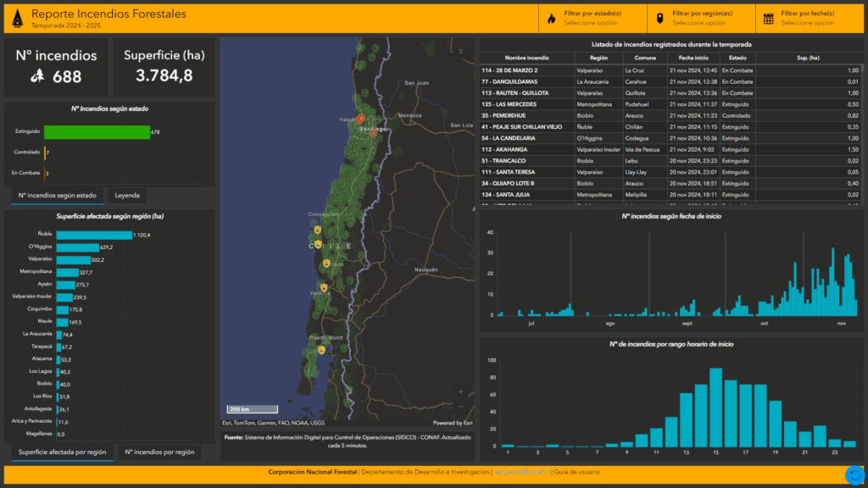Screen dimensions: 868x488
Task: Open the Filtrar por fecha(s) dropdown
Action: tap(808, 18)
